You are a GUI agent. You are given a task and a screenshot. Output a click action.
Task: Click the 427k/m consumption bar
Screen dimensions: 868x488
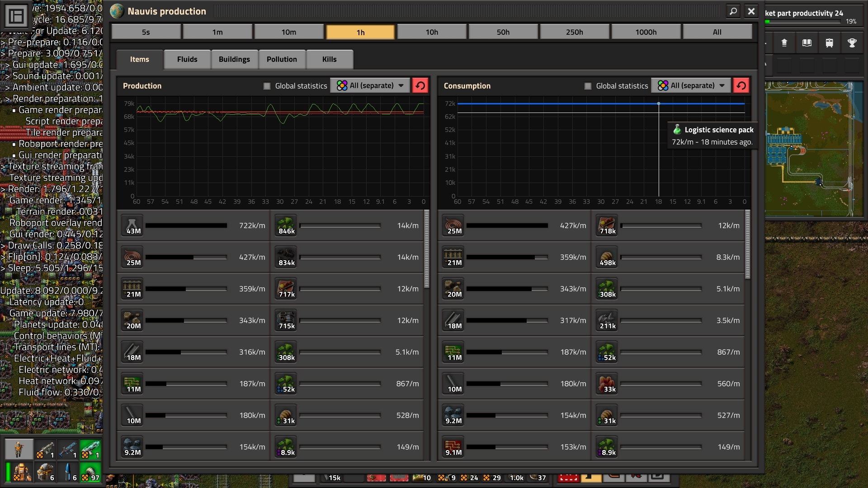[507, 225]
